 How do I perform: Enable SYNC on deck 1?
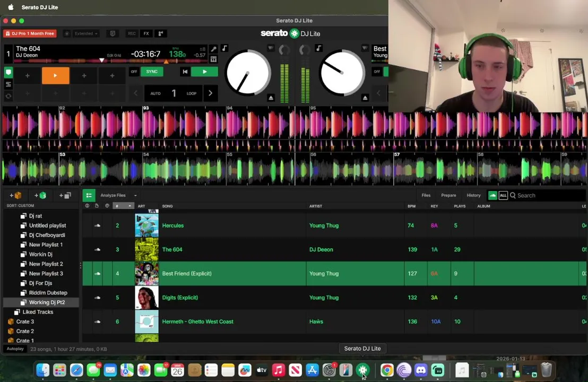tap(152, 72)
